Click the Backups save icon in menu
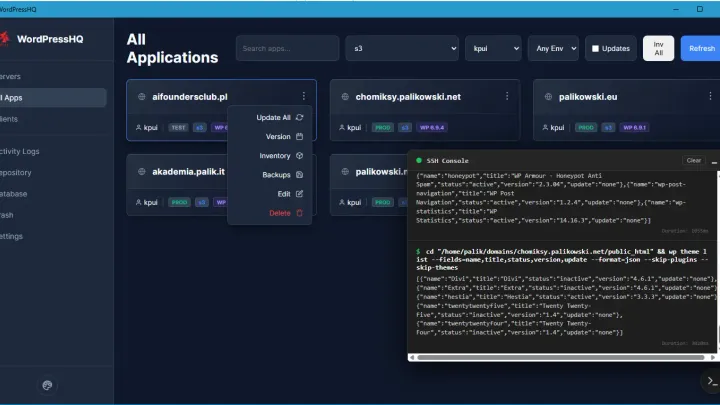 pos(299,174)
